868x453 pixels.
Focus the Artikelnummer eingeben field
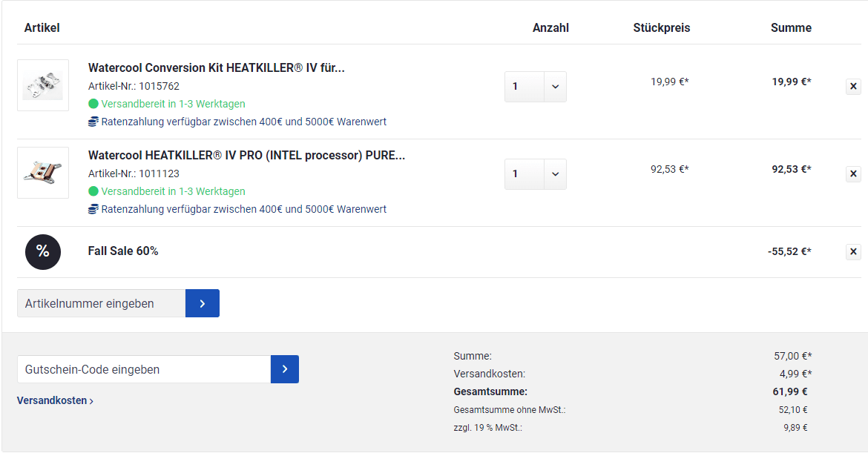(x=102, y=303)
